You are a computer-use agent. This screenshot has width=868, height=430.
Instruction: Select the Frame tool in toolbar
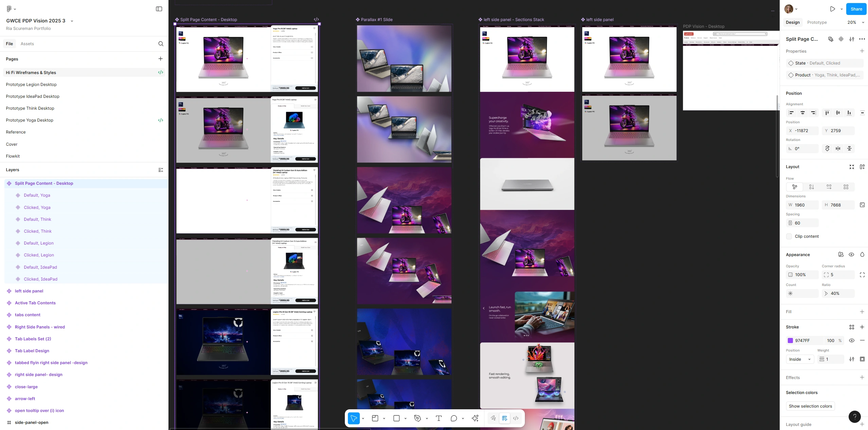(375, 418)
